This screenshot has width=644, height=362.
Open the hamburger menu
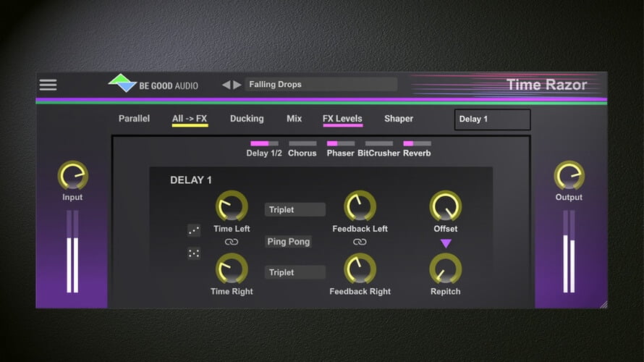click(x=48, y=85)
